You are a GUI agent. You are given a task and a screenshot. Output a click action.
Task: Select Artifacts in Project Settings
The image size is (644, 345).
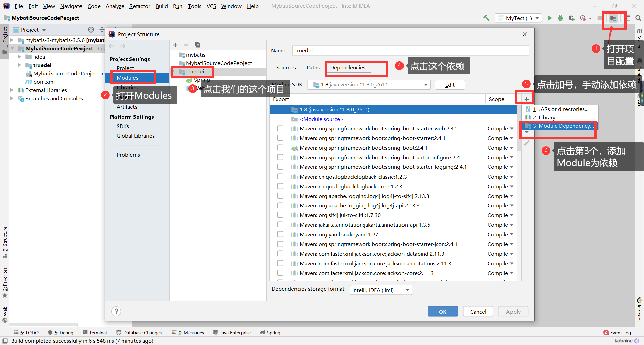pos(127,107)
